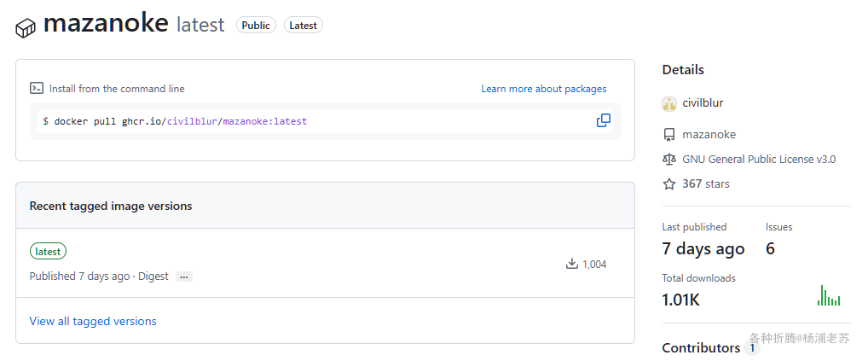Viewport: 868px width, 361px height.
Task: Open the mazanoke repository link
Action: 709,134
